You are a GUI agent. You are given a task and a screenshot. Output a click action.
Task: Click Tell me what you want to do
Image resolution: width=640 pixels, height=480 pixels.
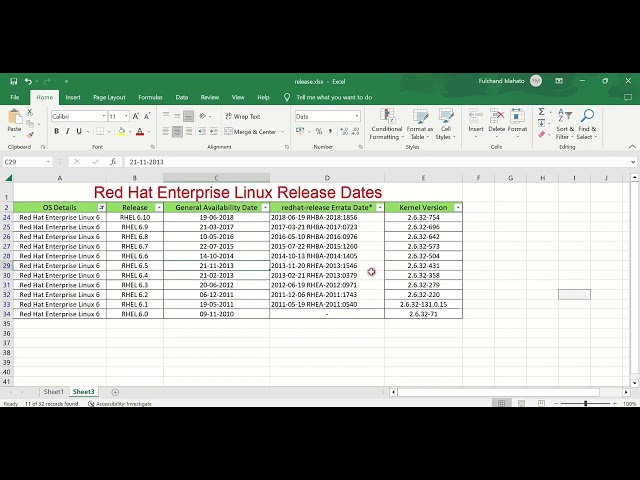[334, 97]
